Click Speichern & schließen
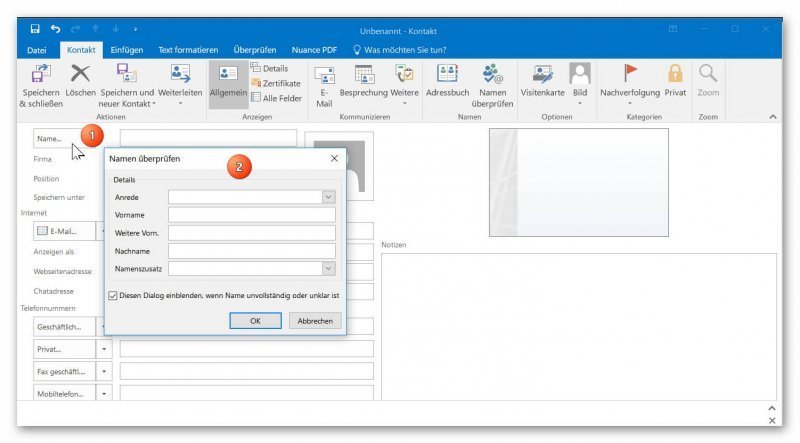 pyautogui.click(x=41, y=86)
